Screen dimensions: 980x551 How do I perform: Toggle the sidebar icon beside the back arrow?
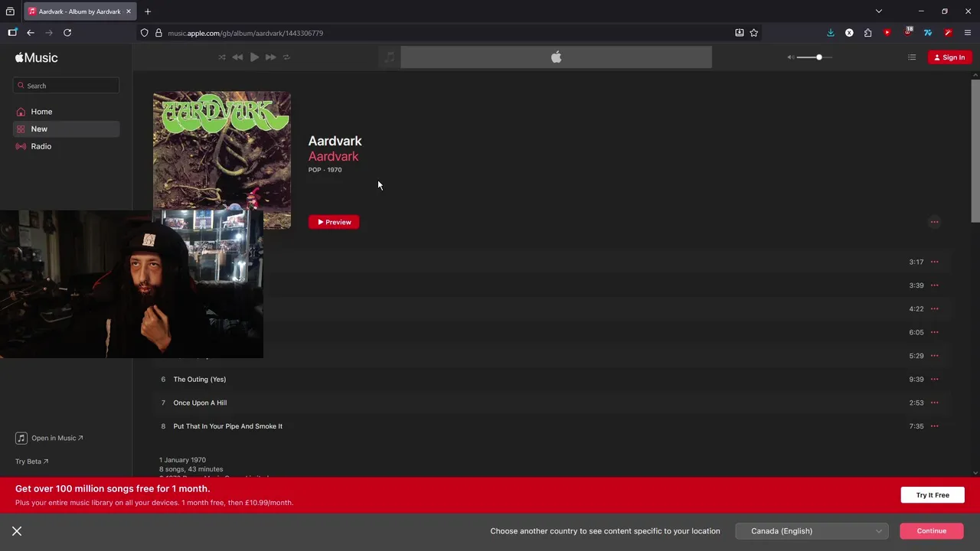point(12,33)
